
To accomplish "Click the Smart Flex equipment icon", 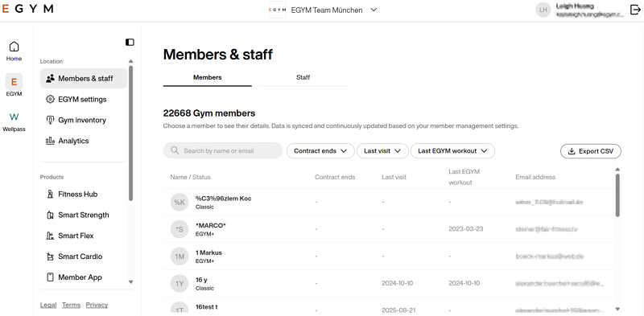I will [50, 236].
